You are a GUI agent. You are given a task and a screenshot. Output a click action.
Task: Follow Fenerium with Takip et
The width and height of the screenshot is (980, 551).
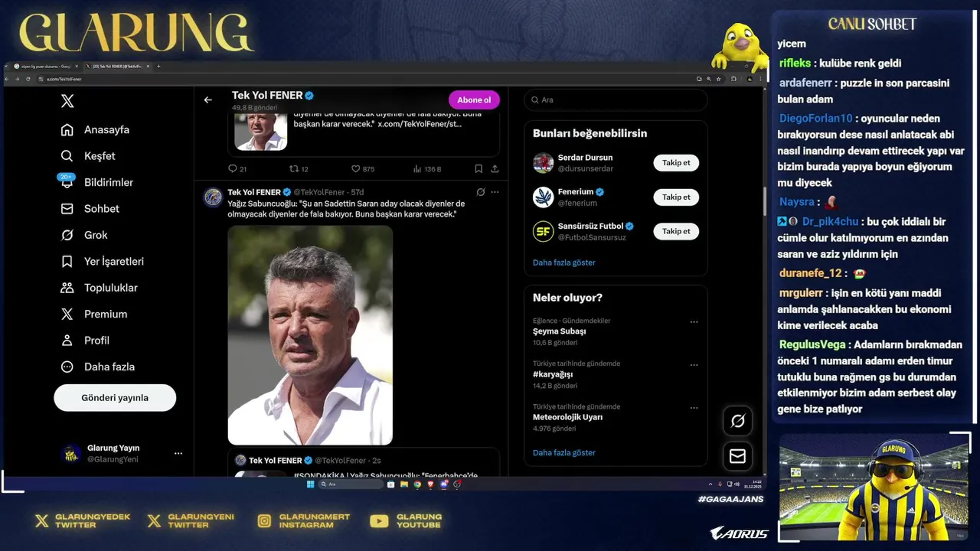click(676, 197)
